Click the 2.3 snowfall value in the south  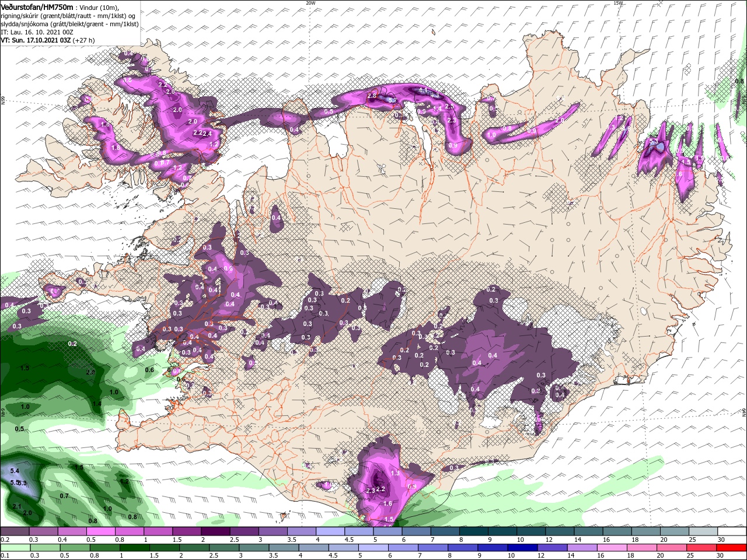370,491
